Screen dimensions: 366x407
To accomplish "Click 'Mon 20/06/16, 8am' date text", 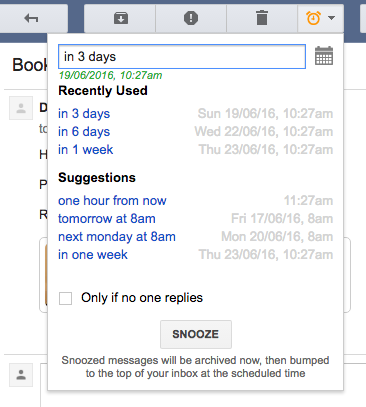I will tap(277, 237).
